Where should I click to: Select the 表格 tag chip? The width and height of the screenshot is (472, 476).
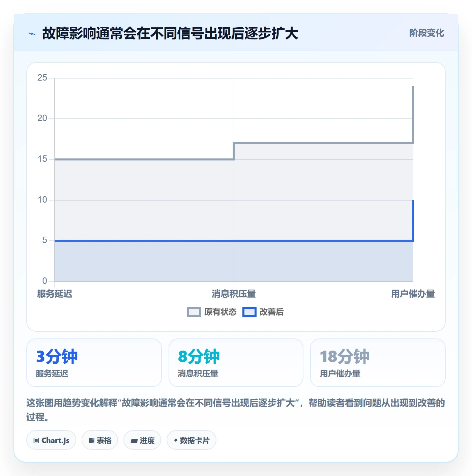click(100, 440)
